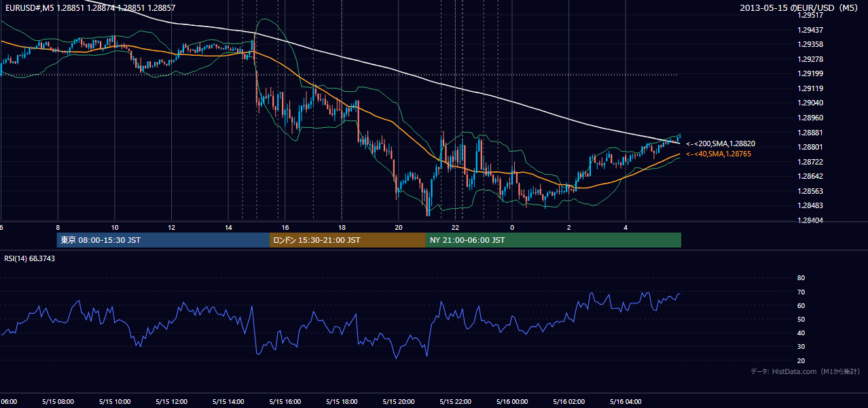868x408 pixels.
Task: Click price axis label 1.28960
Action: pos(810,118)
